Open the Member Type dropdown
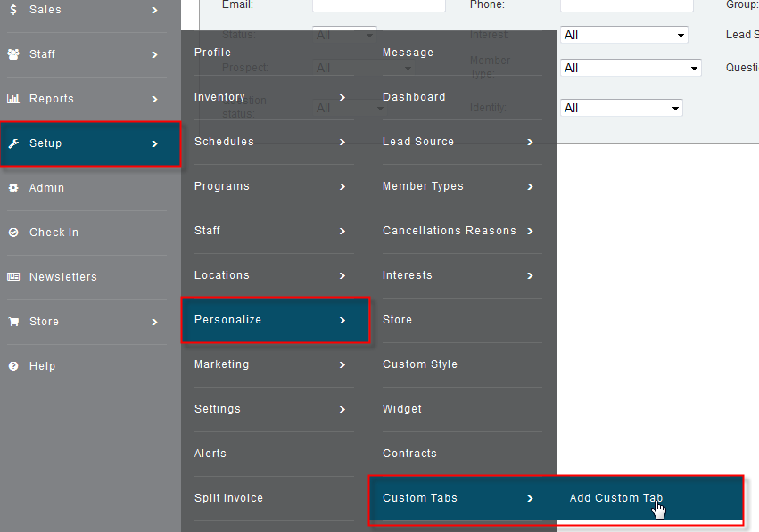Screen dimensions: 759x532 (631, 68)
